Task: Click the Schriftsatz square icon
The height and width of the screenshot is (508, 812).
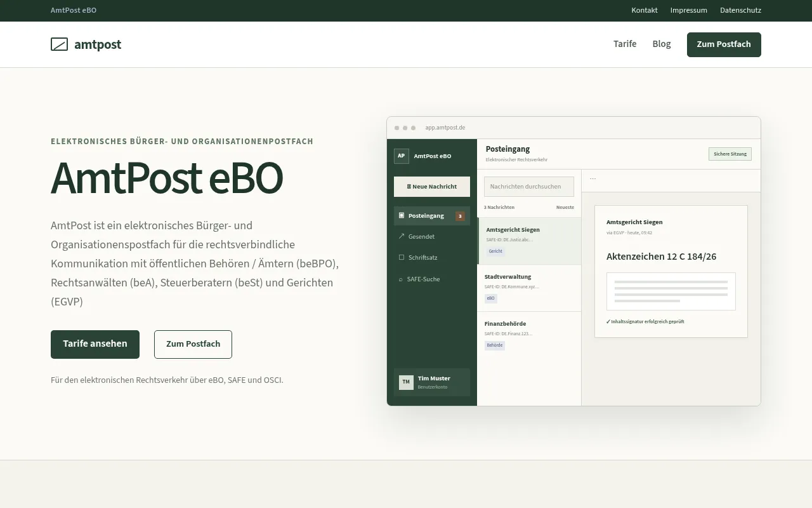Action: click(x=402, y=258)
